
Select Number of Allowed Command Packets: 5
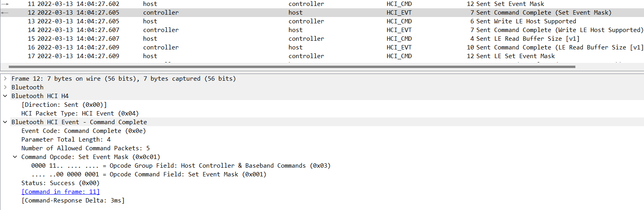coord(86,148)
